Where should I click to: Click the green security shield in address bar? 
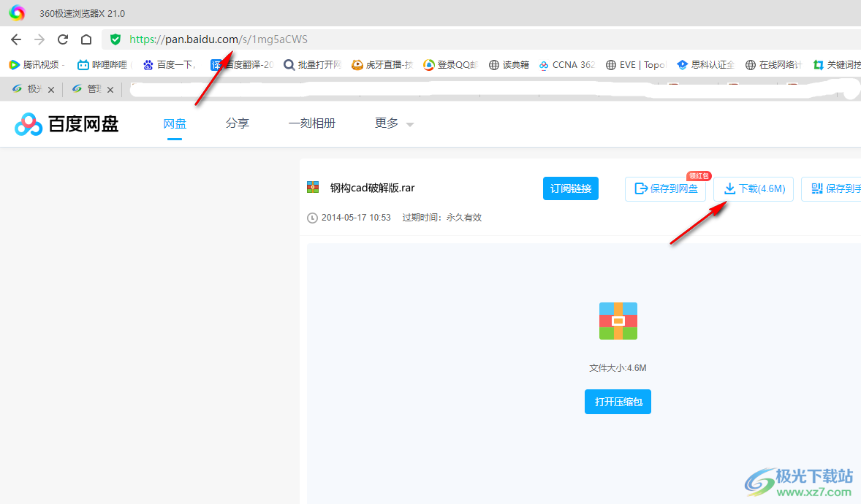pos(115,39)
